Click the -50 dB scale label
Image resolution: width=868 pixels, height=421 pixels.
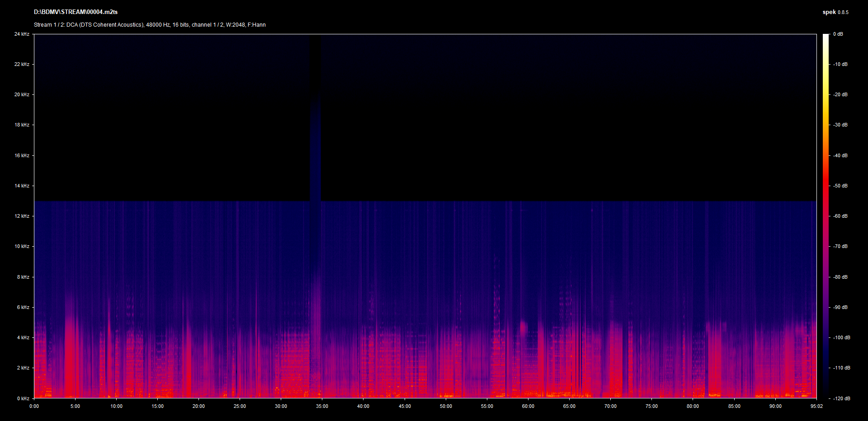tap(840, 186)
